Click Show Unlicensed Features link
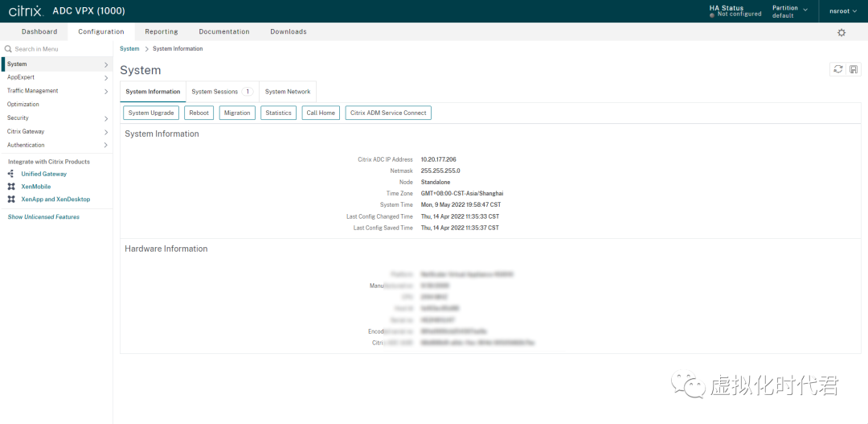 point(43,216)
